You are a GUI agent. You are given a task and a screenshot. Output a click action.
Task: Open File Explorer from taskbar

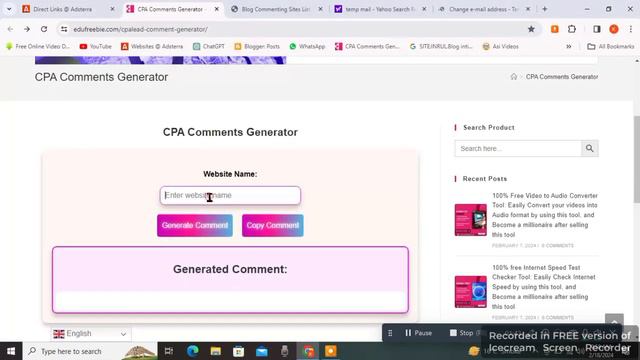coord(216,351)
